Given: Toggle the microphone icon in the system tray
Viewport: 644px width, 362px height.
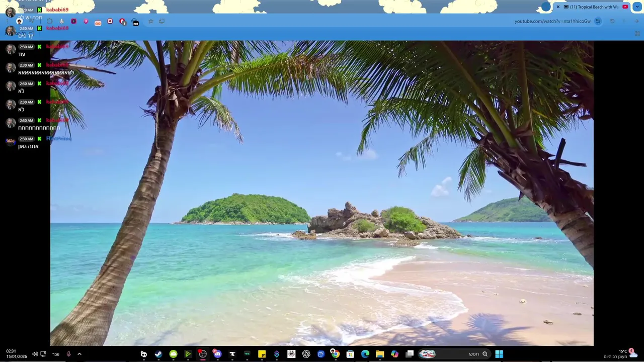Looking at the screenshot, I should 68,354.
